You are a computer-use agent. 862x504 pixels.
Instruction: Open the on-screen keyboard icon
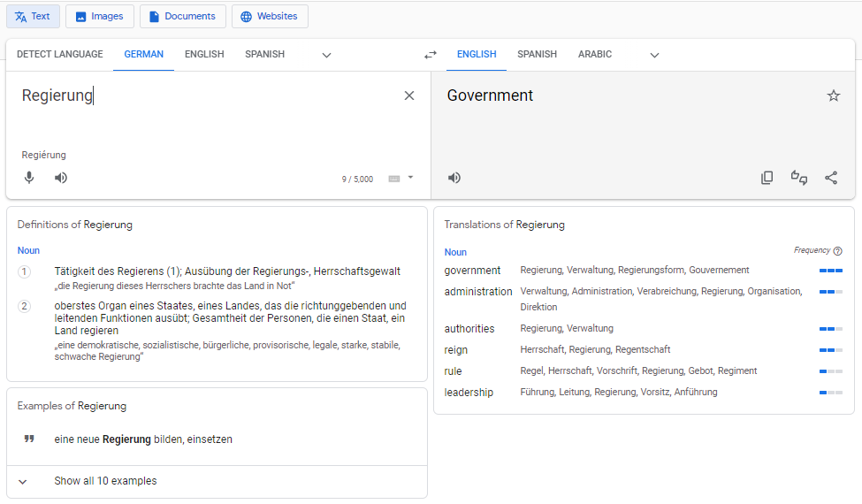coord(394,179)
